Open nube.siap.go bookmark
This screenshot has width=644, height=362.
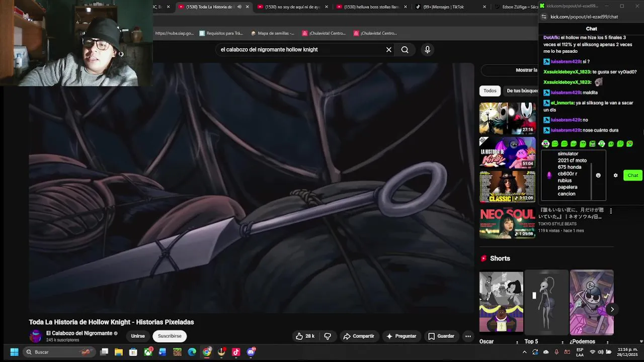pyautogui.click(x=174, y=33)
